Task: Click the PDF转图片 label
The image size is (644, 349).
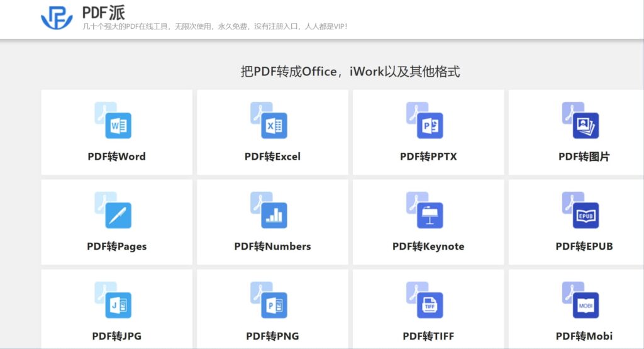Action: pyautogui.click(x=584, y=157)
